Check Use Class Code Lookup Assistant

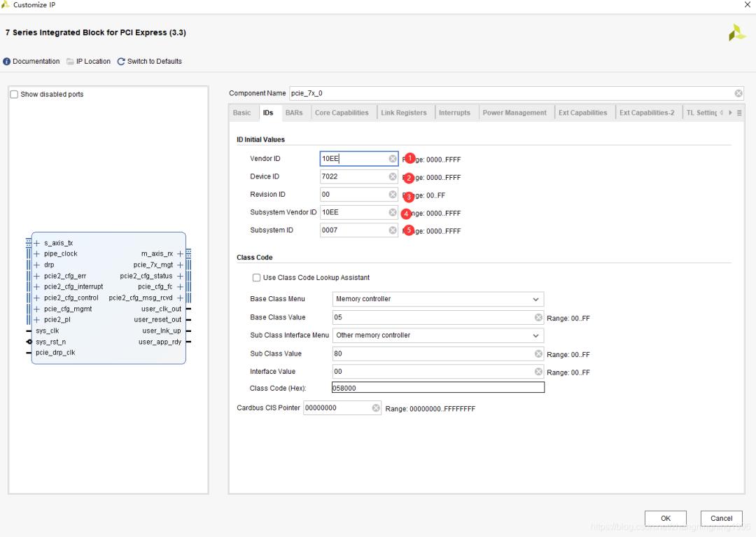click(256, 278)
